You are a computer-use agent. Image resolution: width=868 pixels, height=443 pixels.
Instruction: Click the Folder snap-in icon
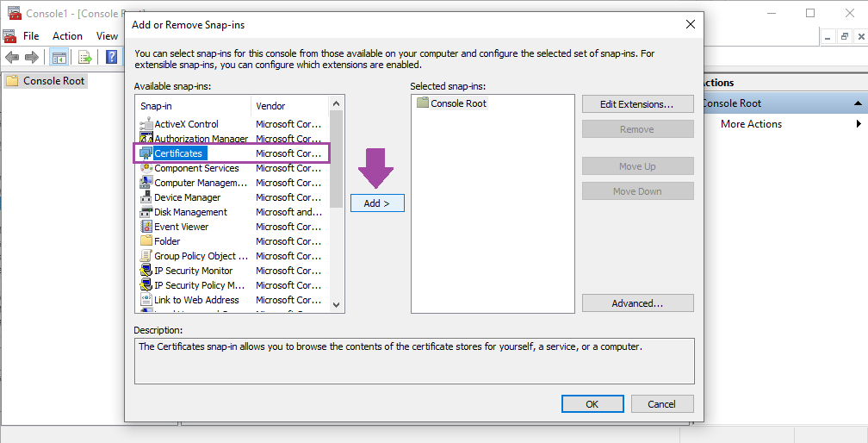point(146,240)
